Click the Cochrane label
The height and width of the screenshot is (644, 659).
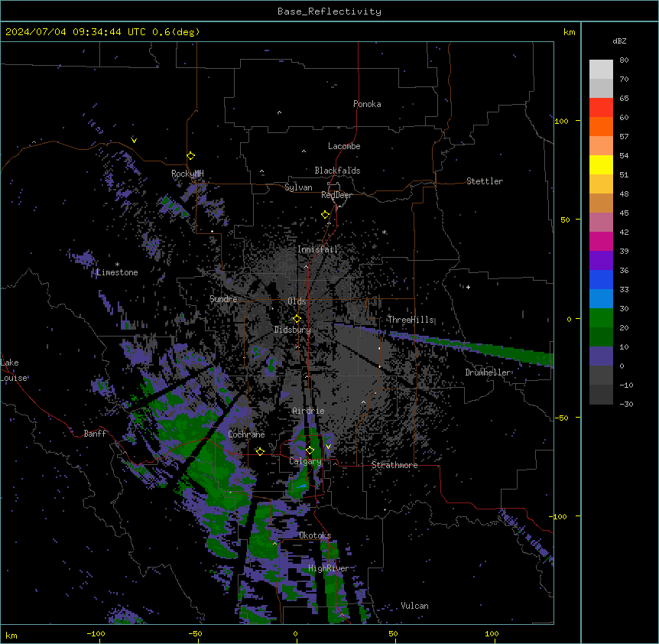[x=246, y=434]
